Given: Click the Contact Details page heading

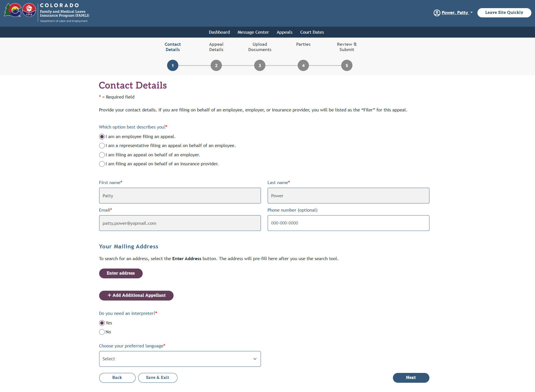Looking at the screenshot, I should click(133, 85).
